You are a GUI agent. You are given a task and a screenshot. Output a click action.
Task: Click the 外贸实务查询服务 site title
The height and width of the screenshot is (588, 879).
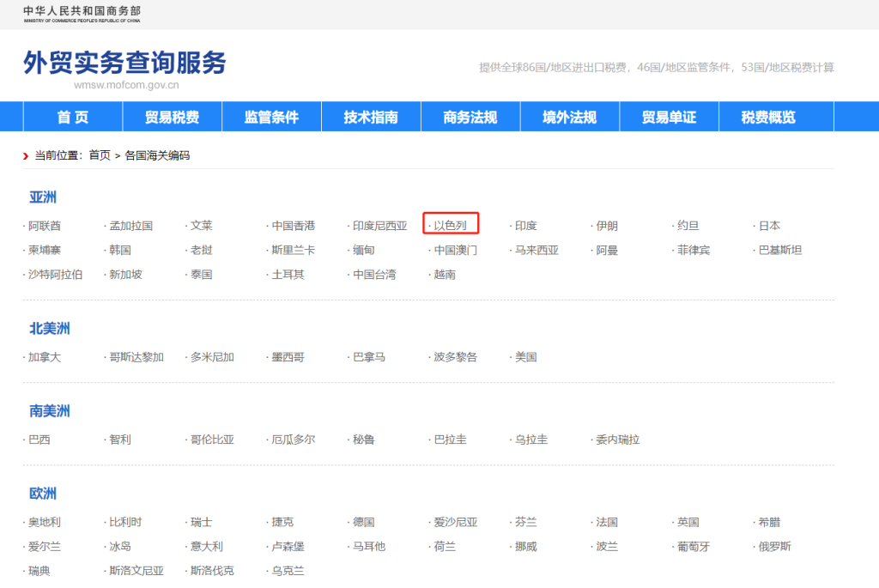pyautogui.click(x=124, y=62)
